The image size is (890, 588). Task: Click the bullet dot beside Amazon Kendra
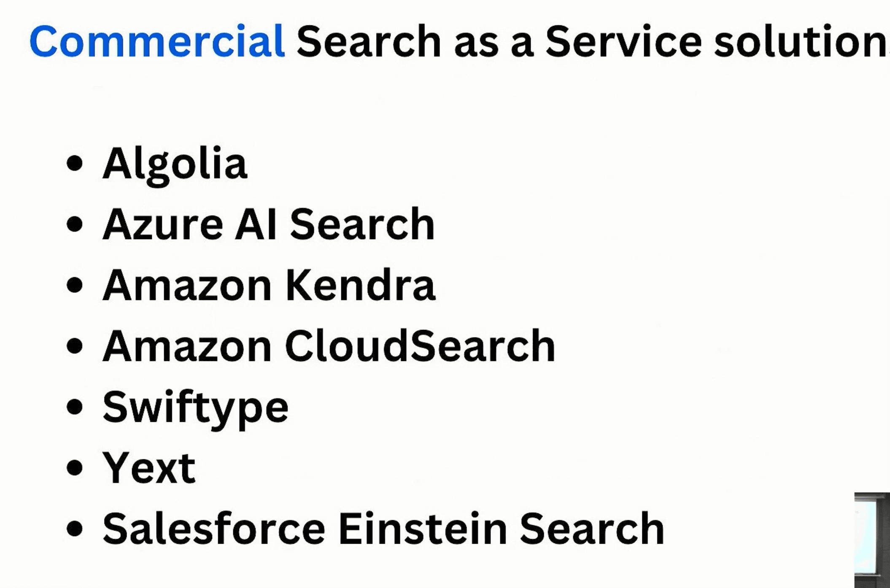click(75, 285)
